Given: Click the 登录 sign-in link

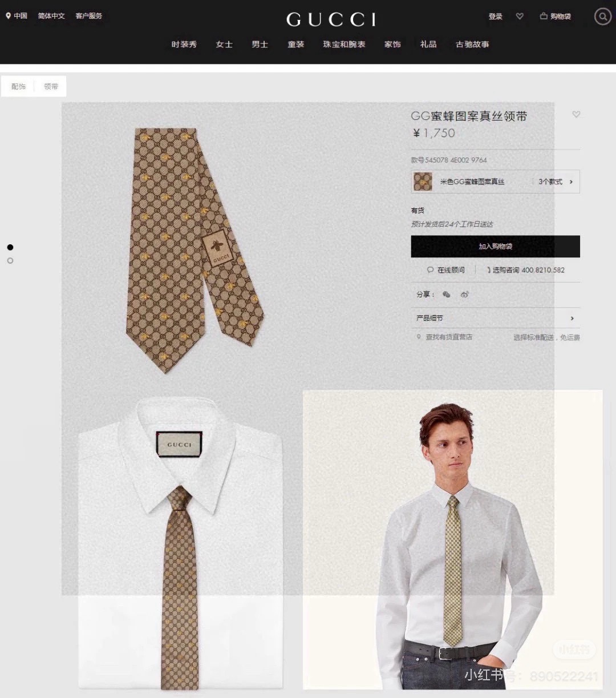Looking at the screenshot, I should (x=496, y=16).
